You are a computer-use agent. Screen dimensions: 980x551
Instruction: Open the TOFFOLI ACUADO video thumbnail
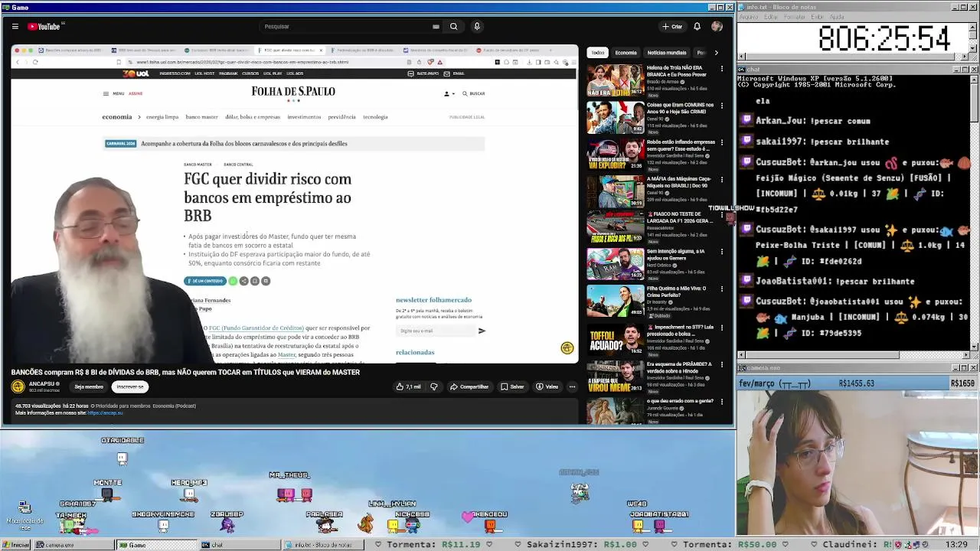(x=616, y=338)
